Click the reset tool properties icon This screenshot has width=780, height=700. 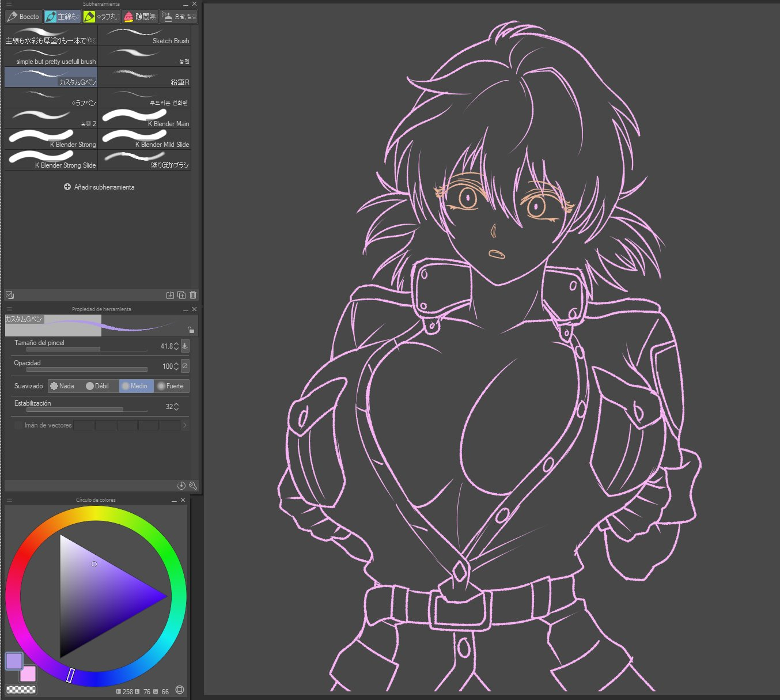(x=181, y=486)
